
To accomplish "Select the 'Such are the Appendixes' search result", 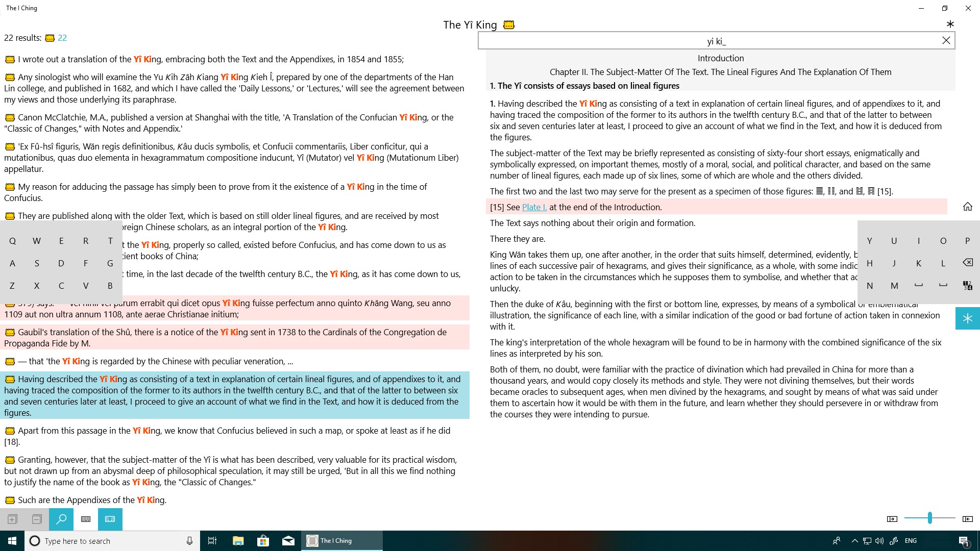I will [92, 500].
